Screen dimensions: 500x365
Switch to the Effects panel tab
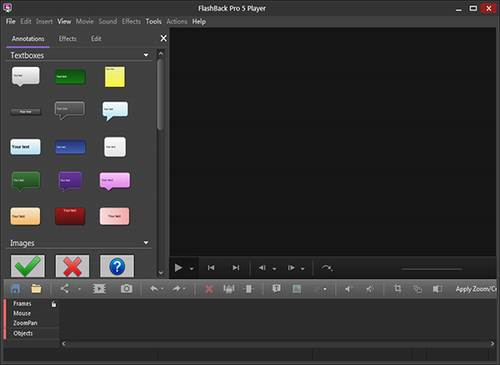click(x=68, y=39)
